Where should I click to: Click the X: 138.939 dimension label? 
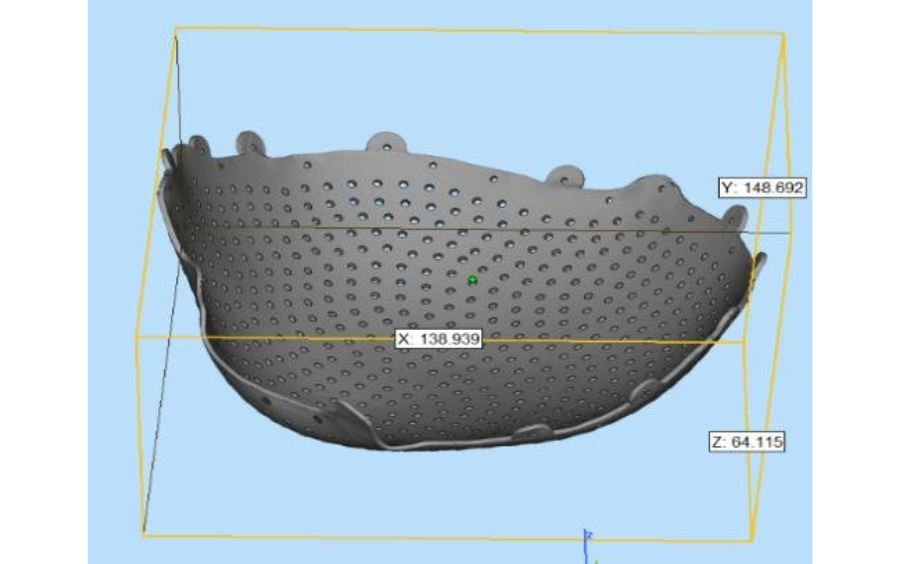coord(439,340)
